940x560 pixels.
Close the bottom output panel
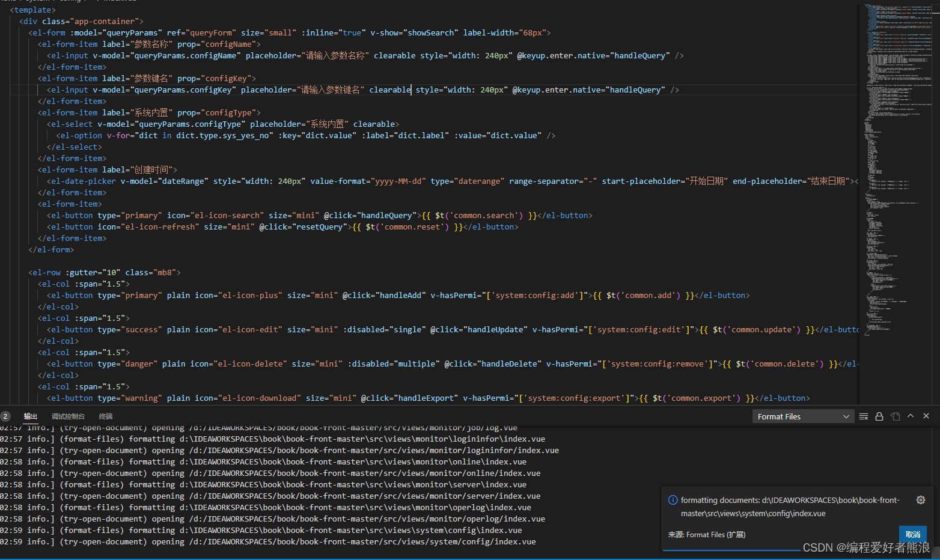coord(926,416)
